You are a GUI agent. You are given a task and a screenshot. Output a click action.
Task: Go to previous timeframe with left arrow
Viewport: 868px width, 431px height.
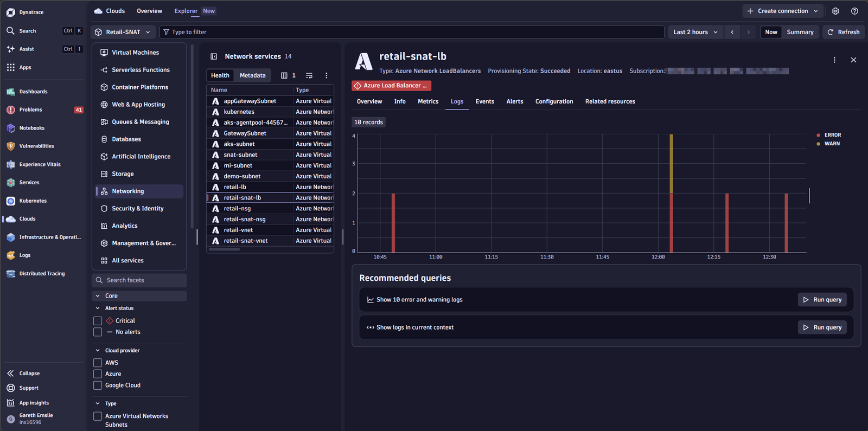pos(732,32)
